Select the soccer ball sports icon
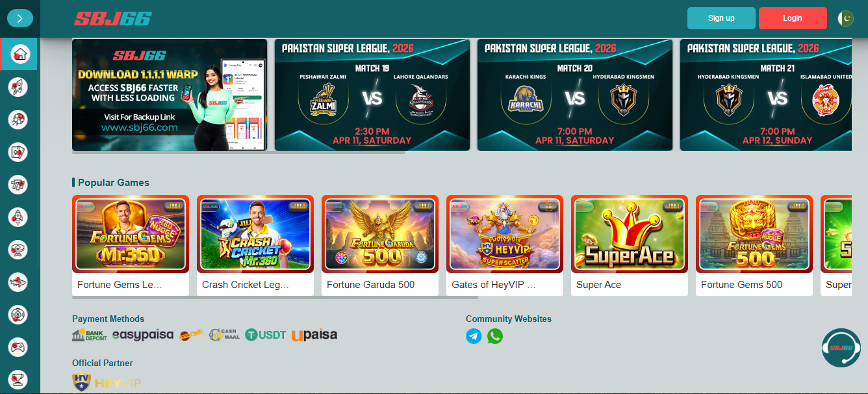 (18, 119)
